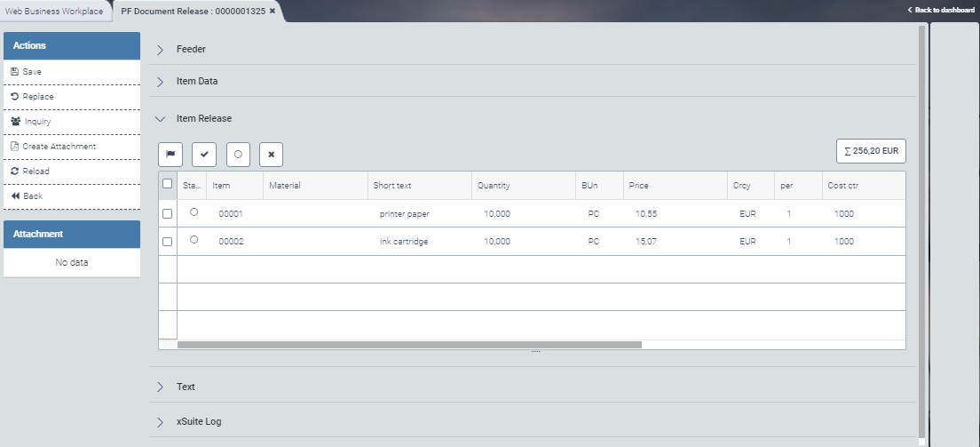Click the circle reset status icon button
This screenshot has height=447, width=980.
[x=238, y=154]
